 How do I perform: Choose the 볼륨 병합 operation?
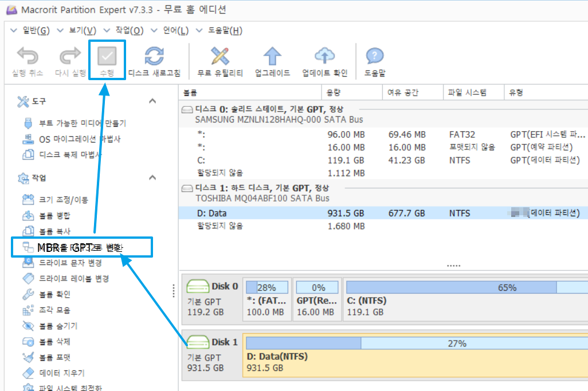point(46,215)
